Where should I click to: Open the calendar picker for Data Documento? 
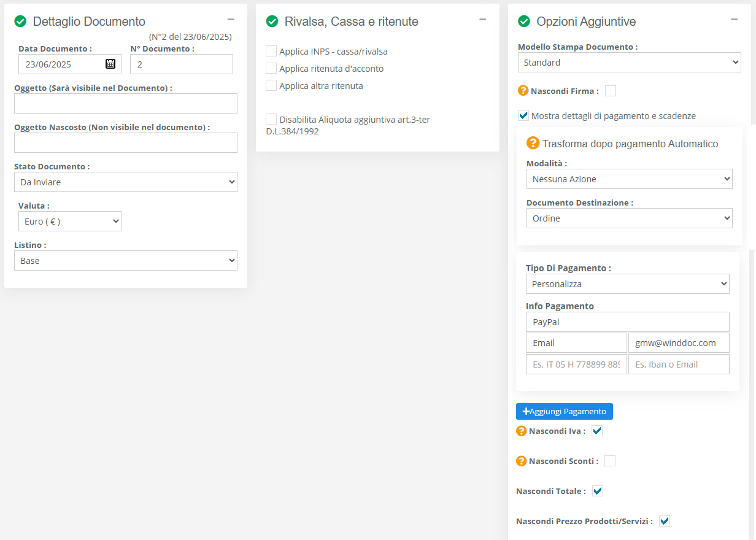tap(110, 64)
